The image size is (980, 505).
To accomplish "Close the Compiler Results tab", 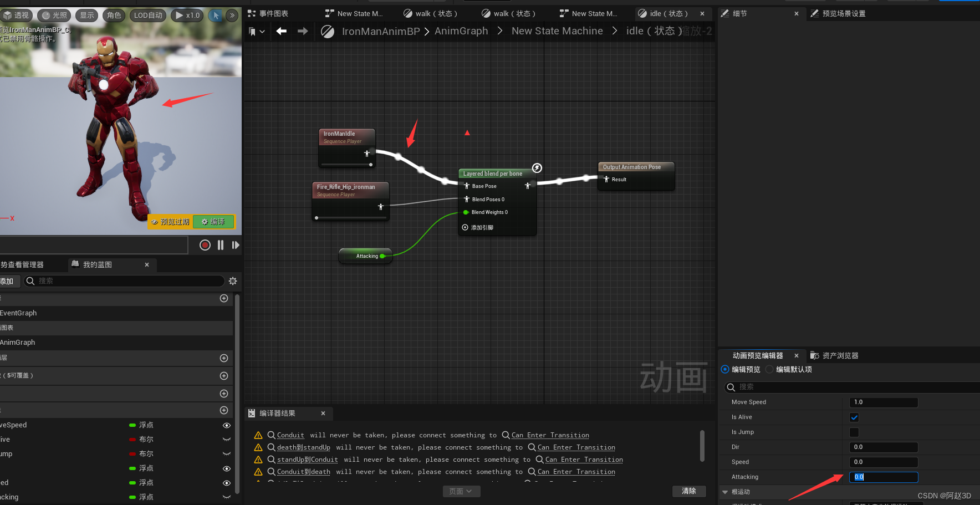I will click(x=323, y=414).
